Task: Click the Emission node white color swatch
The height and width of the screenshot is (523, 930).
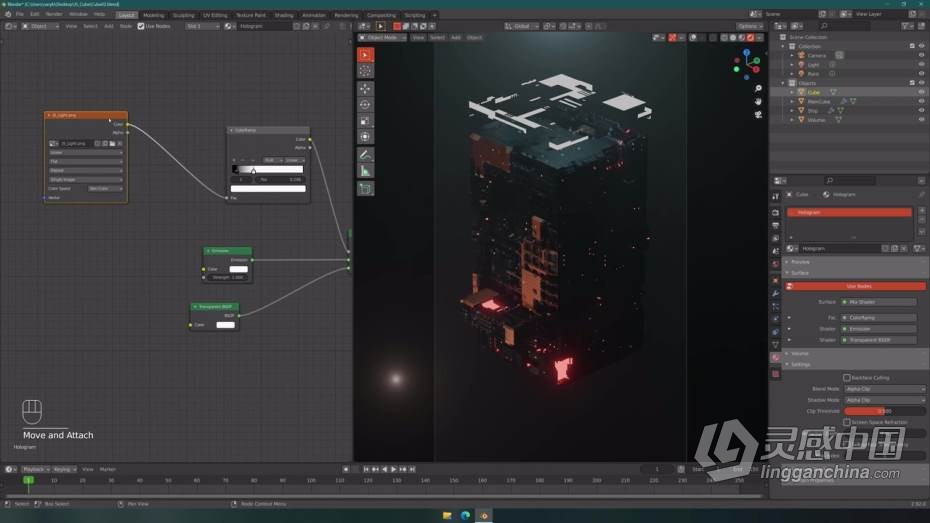Action: click(238, 269)
